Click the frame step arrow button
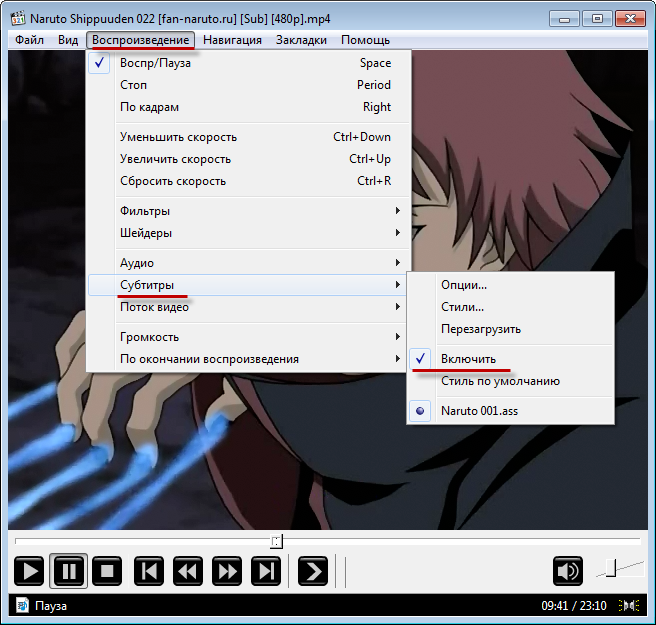Image resolution: width=656 pixels, height=625 pixels. [313, 571]
